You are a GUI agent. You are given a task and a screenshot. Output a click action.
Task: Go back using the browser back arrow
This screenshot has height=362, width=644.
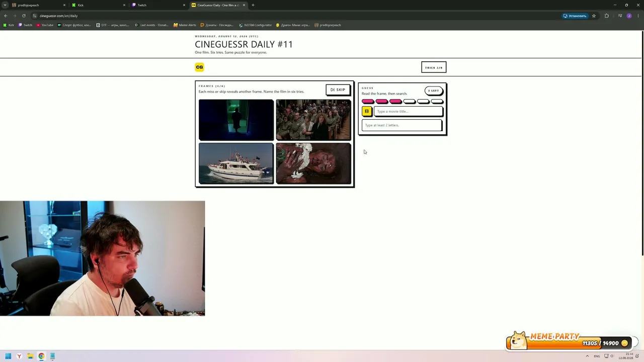[6, 16]
